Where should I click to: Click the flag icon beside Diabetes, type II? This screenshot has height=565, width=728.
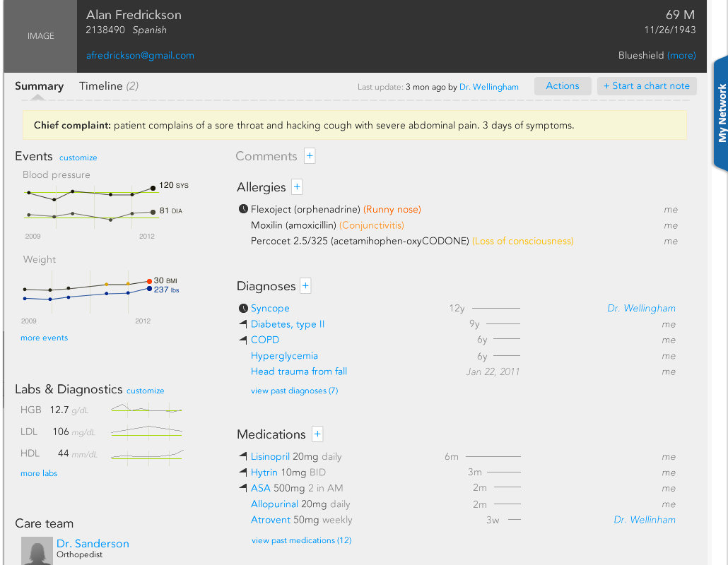244,324
